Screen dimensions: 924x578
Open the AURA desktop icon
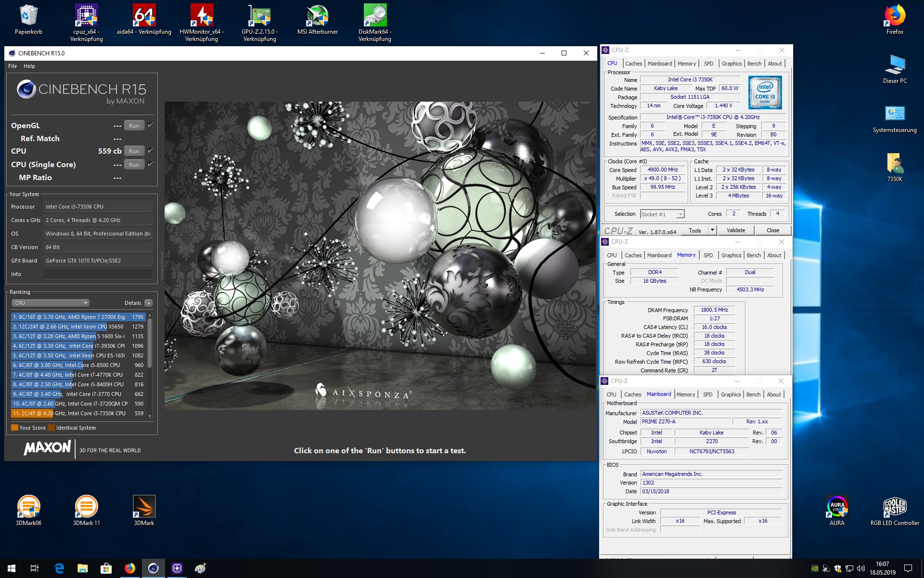pyautogui.click(x=837, y=511)
